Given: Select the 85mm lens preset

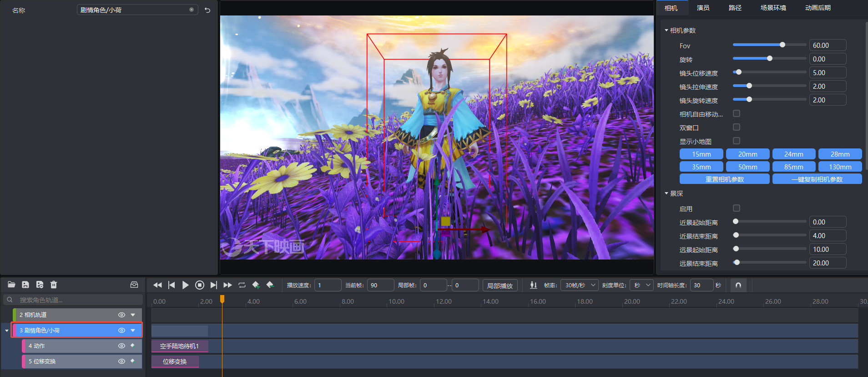Looking at the screenshot, I should [x=794, y=167].
